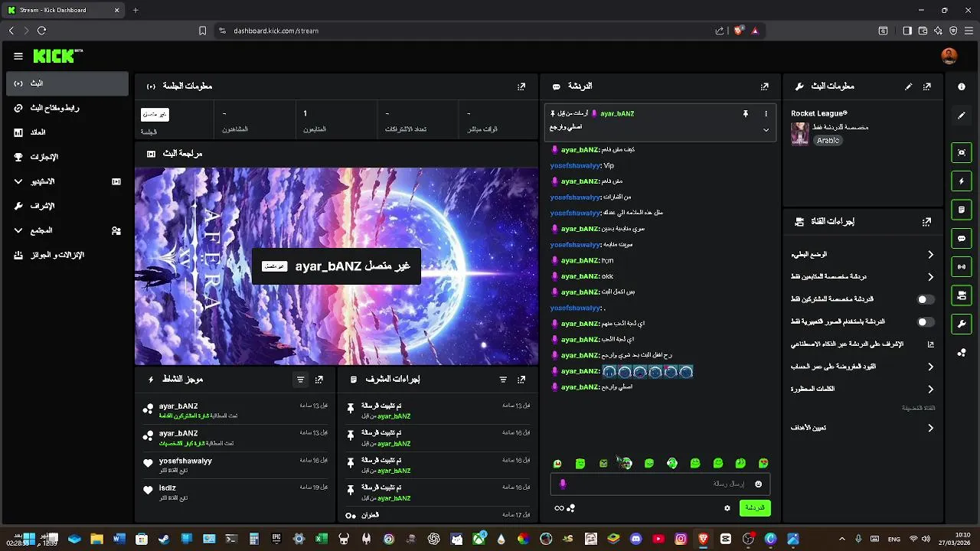Open the hamburger menu beside KICK logo

click(18, 56)
